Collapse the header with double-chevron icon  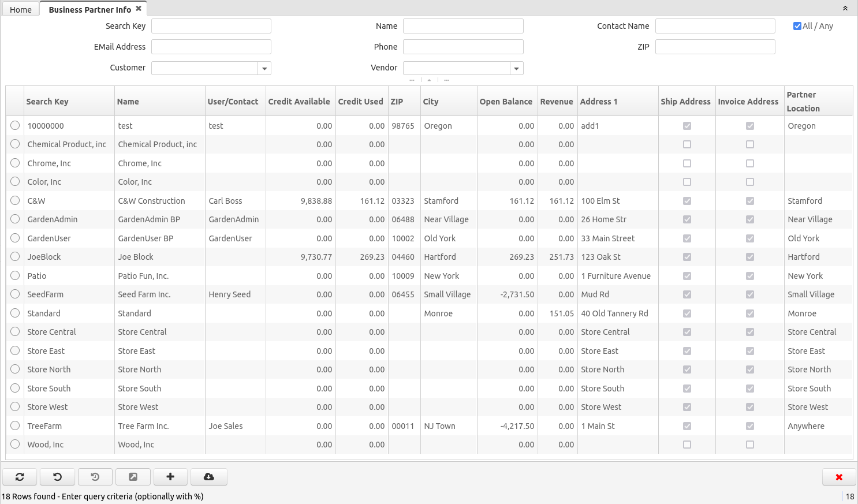[845, 9]
